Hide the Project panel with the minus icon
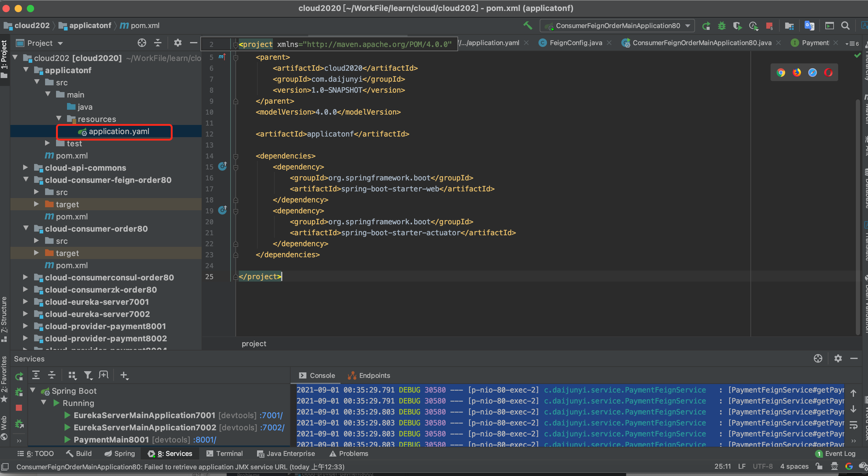This screenshot has width=868, height=476. (193, 43)
